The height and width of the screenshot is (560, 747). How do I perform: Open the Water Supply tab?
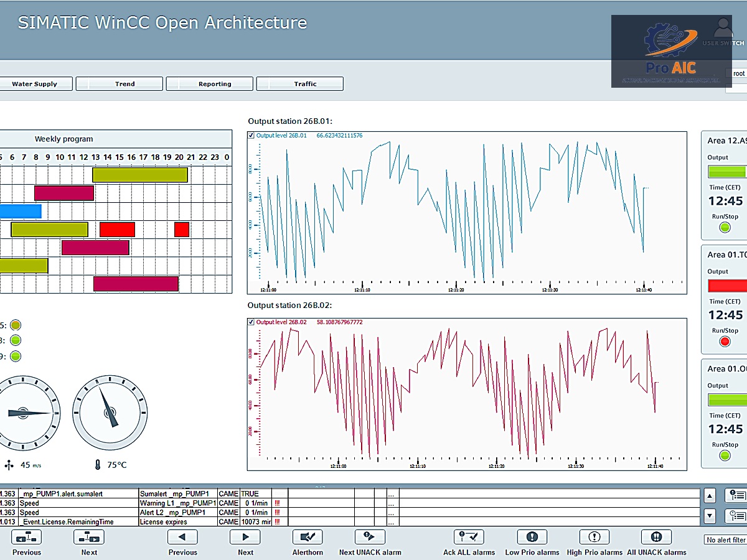coord(36,84)
